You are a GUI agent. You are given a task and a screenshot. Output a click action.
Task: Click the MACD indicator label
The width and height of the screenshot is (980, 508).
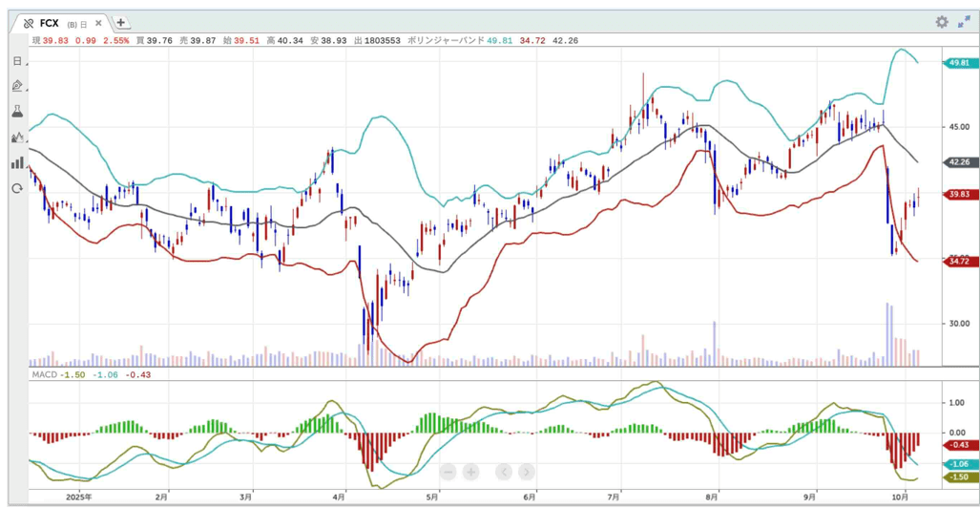click(x=43, y=375)
